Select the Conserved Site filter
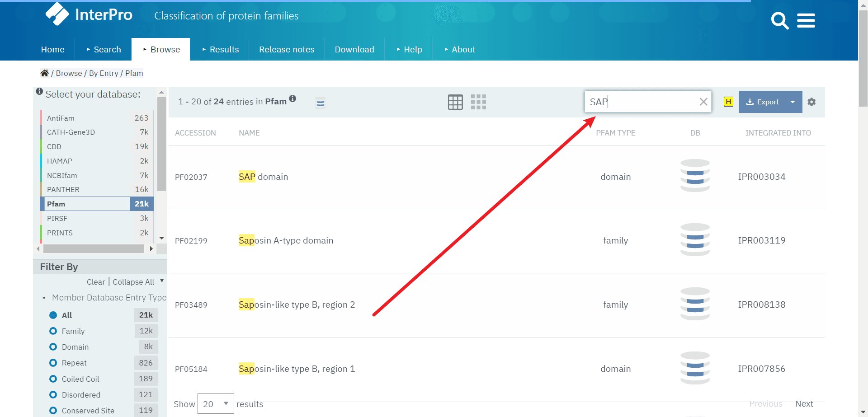Image resolution: width=868 pixels, height=417 pixels. tap(53, 410)
